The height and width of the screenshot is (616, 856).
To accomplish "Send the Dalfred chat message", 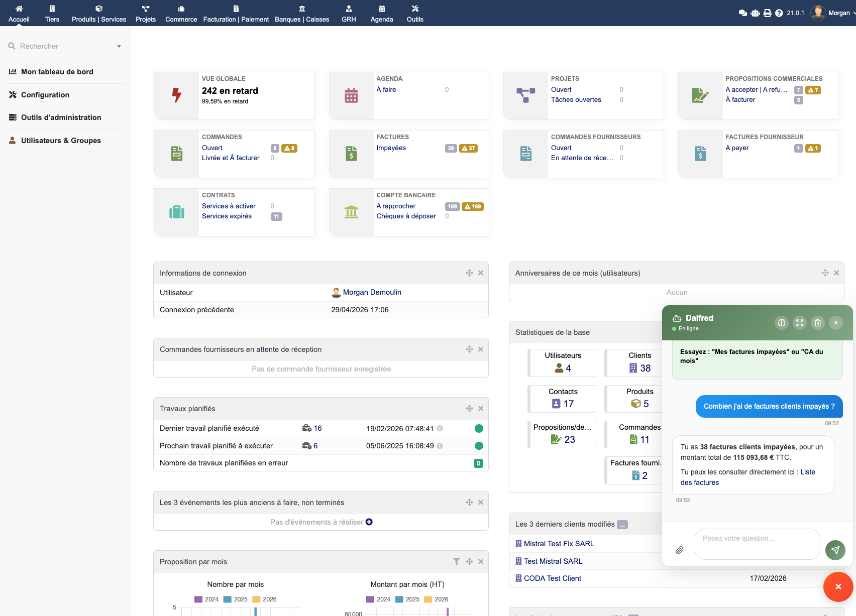I will (x=835, y=550).
